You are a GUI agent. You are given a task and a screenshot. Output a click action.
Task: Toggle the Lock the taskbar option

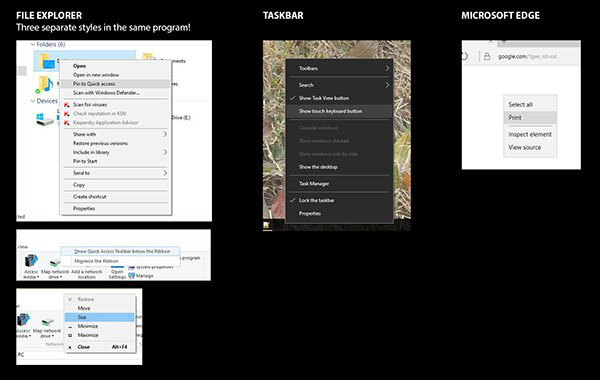click(339, 200)
